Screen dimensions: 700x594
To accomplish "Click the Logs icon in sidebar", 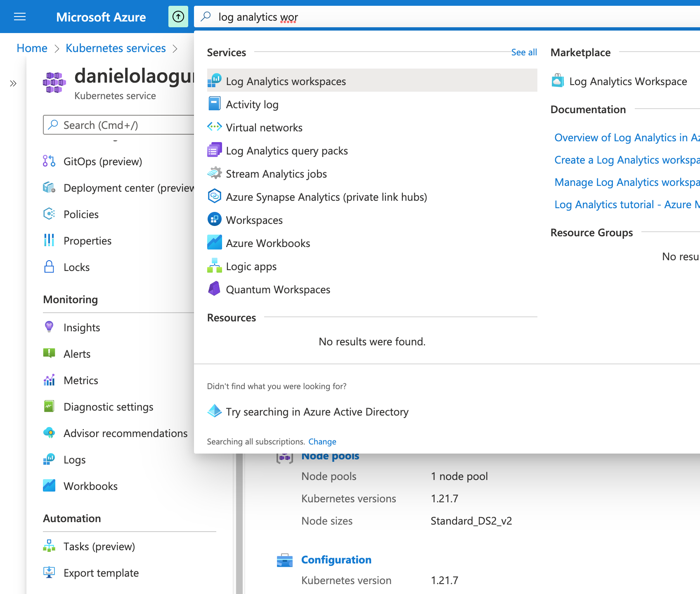I will coord(49,459).
